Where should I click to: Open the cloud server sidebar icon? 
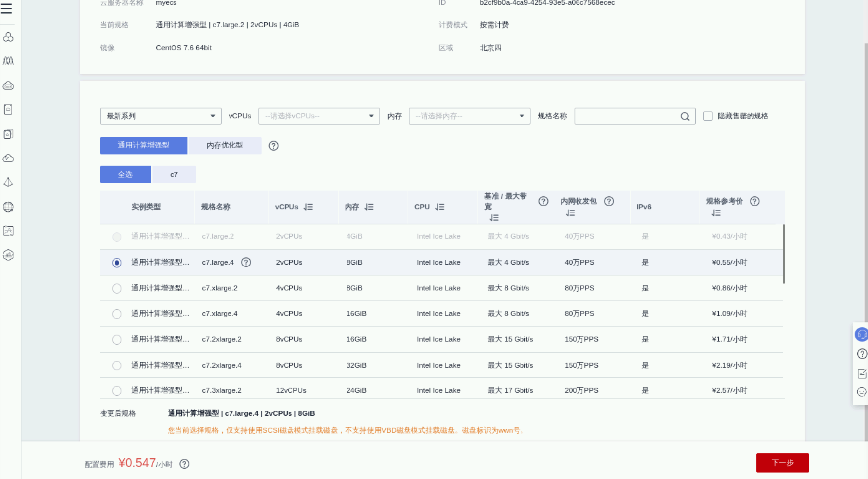(8, 85)
